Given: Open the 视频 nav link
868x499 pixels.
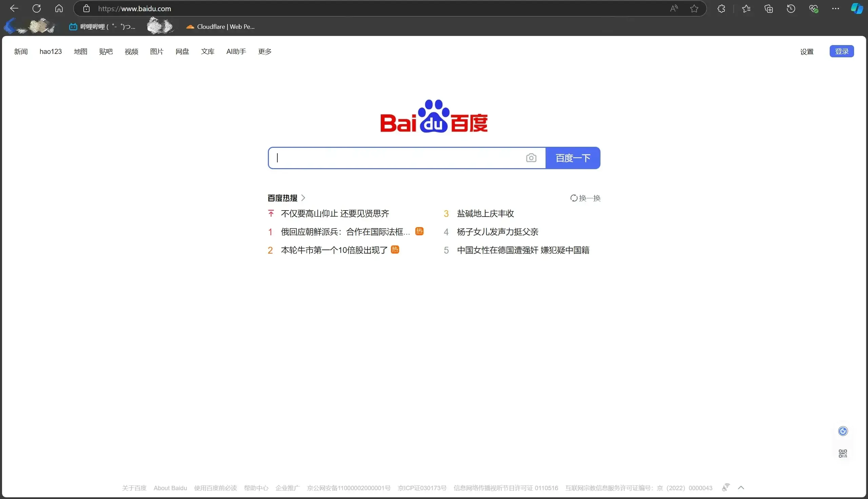Looking at the screenshot, I should [131, 52].
